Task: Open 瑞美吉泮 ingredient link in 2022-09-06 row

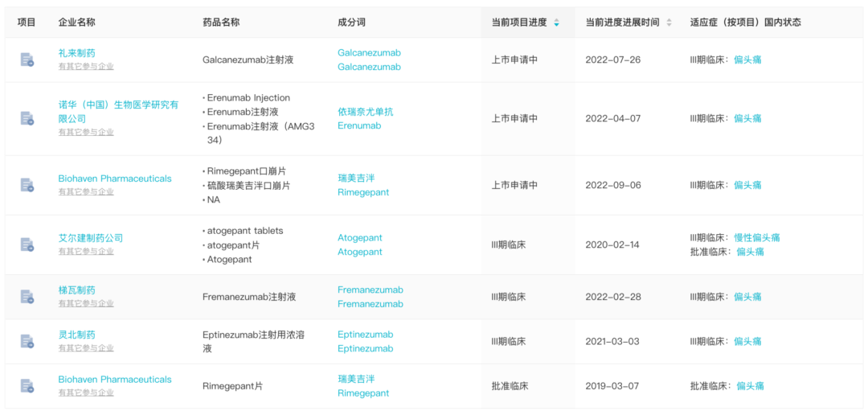Action: coord(356,178)
